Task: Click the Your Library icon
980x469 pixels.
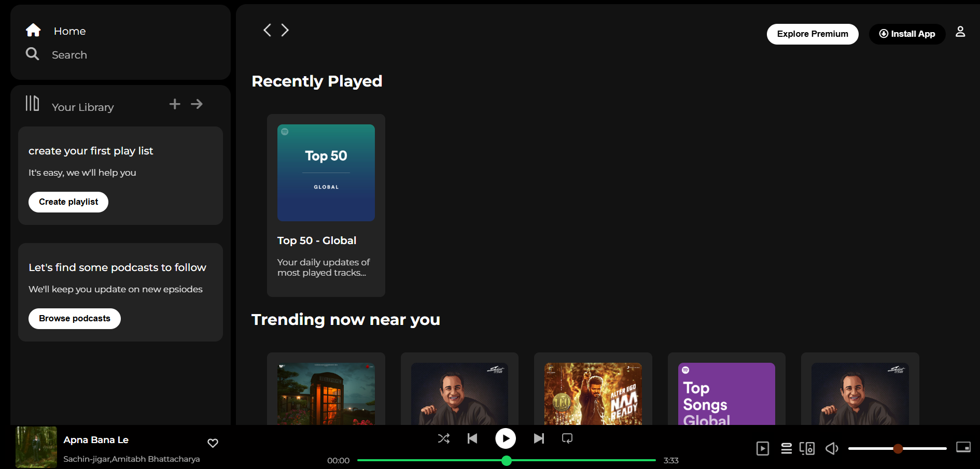Action: coord(32,103)
